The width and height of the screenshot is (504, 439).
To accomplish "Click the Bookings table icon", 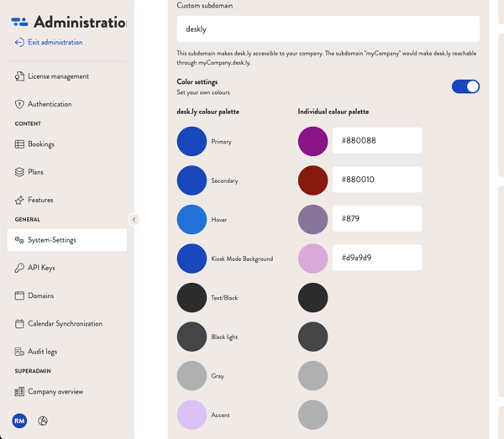I will [x=19, y=144].
